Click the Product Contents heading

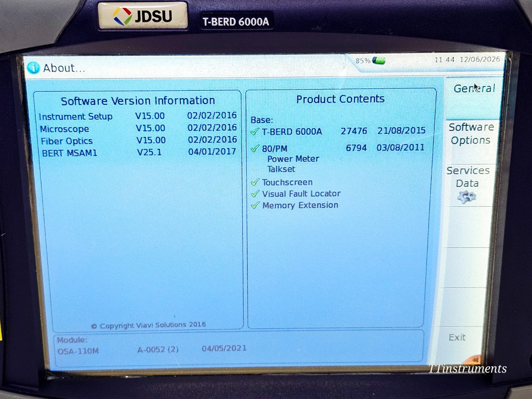coord(340,99)
